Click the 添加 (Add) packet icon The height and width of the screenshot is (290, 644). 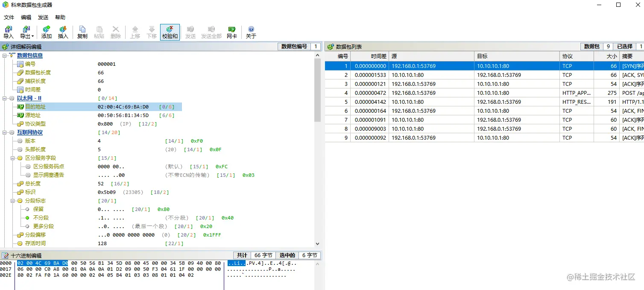pos(47,29)
